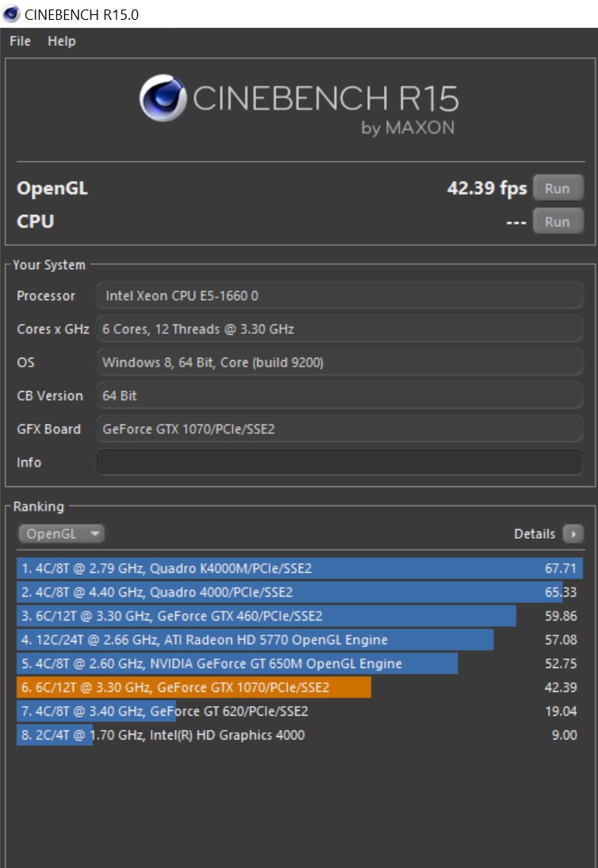
Task: Select the highlighted GTX 1070 ranking row
Action: pos(298,687)
